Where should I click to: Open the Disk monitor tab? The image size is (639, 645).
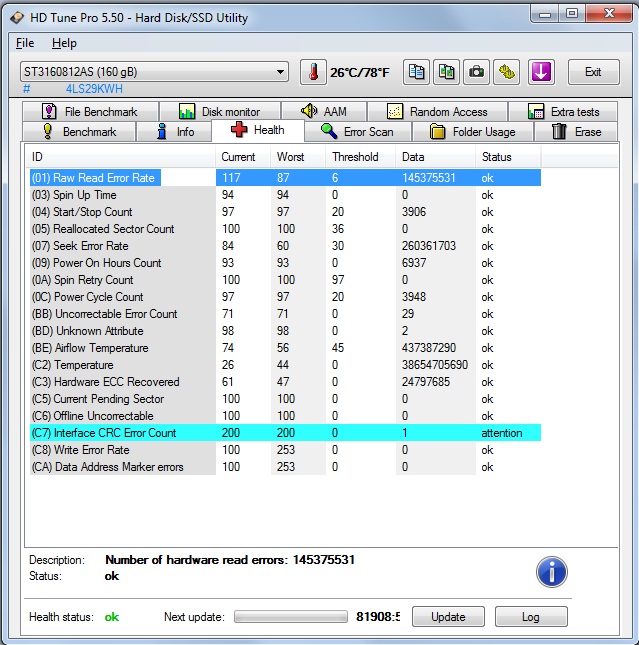click(x=220, y=111)
